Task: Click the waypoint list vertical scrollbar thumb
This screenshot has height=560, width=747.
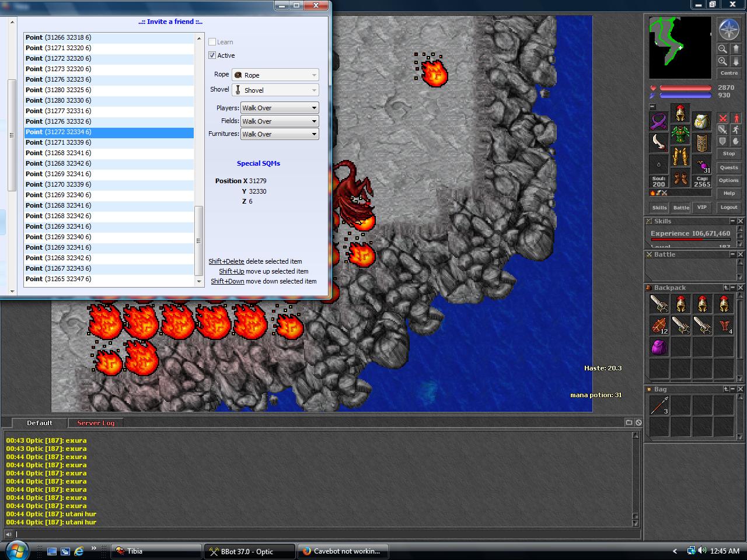Action: pos(198,240)
